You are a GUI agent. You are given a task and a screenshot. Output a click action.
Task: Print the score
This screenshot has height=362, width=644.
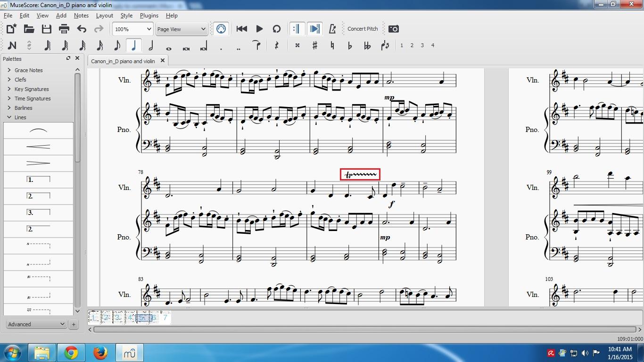pos(64,29)
